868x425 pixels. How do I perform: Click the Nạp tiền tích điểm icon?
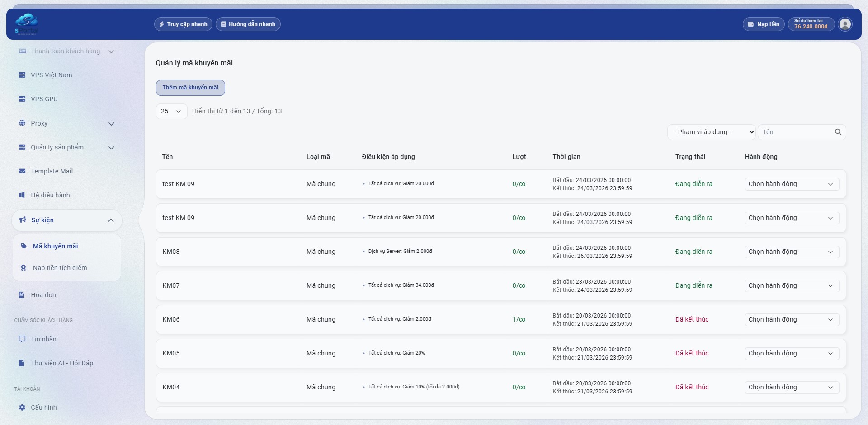click(x=24, y=268)
